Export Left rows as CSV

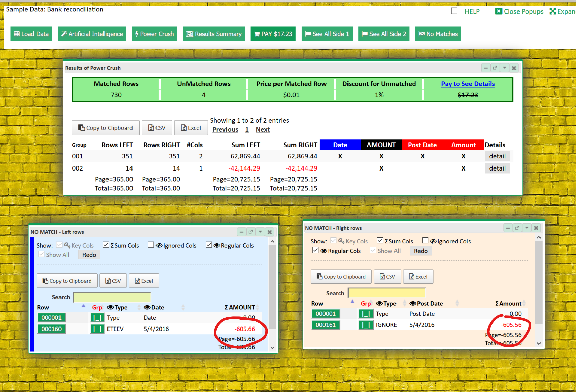pos(113,281)
